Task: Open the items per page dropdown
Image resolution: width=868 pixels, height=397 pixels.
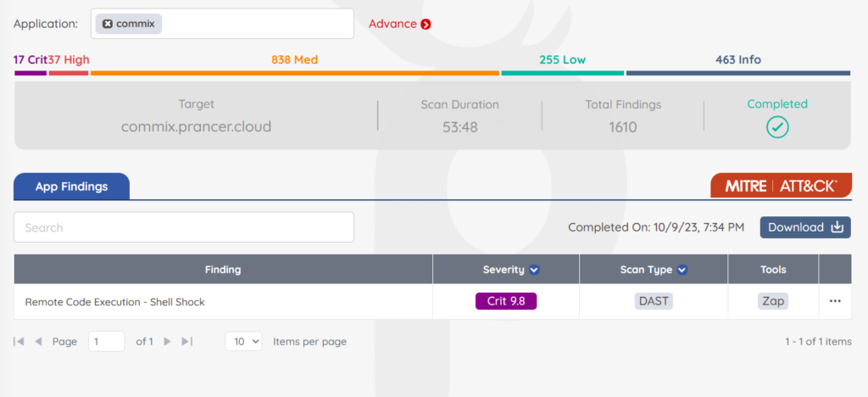Action: [243, 341]
